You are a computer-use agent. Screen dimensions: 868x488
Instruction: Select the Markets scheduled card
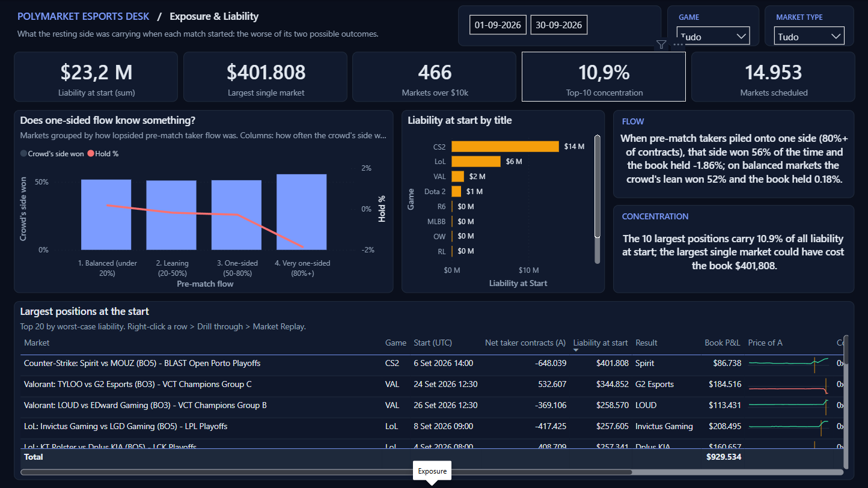pos(773,77)
